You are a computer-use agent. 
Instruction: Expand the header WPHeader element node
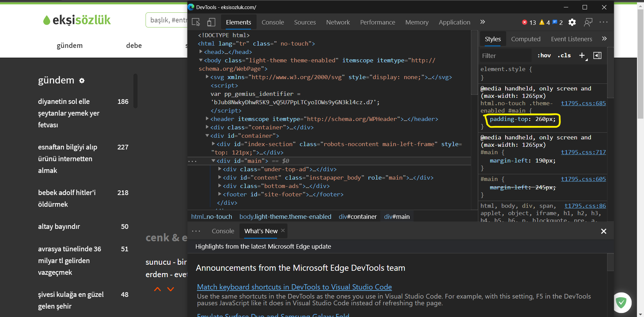point(207,119)
